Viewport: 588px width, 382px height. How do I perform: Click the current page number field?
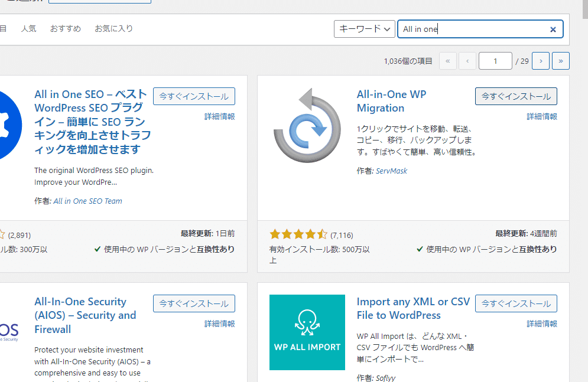pyautogui.click(x=495, y=61)
